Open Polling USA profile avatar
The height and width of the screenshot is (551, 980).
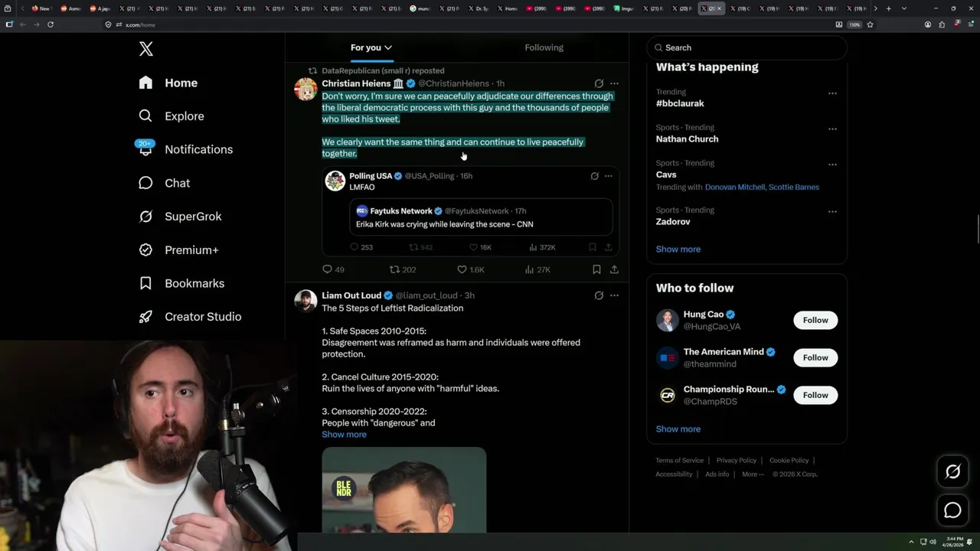335,181
